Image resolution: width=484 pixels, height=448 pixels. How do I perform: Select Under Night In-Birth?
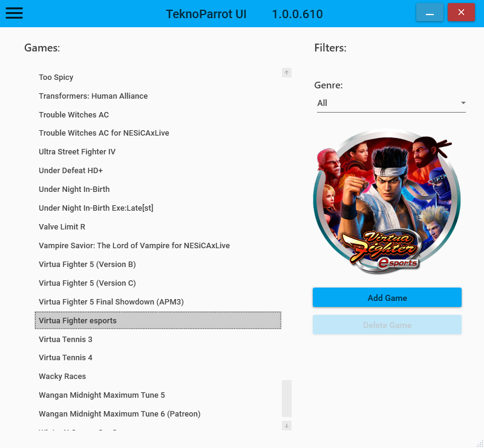click(158, 189)
